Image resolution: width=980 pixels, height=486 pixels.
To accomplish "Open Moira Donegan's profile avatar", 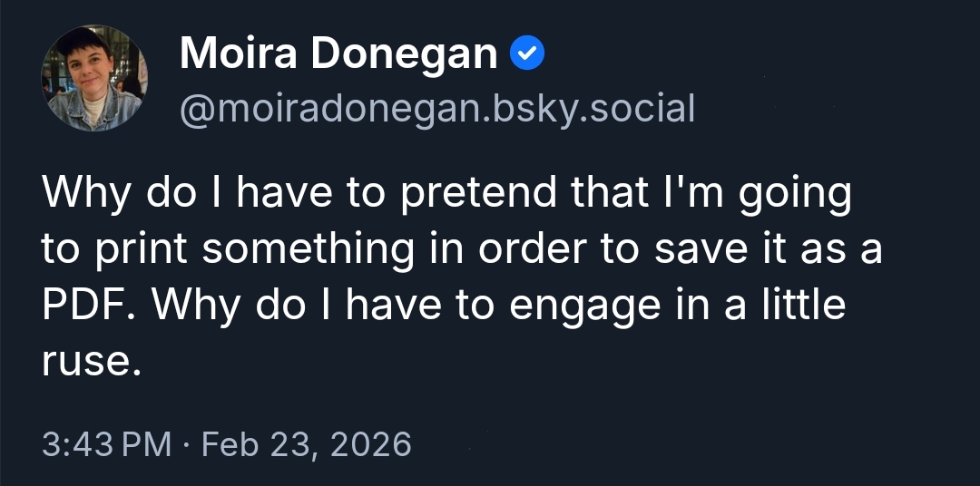I will click(94, 78).
